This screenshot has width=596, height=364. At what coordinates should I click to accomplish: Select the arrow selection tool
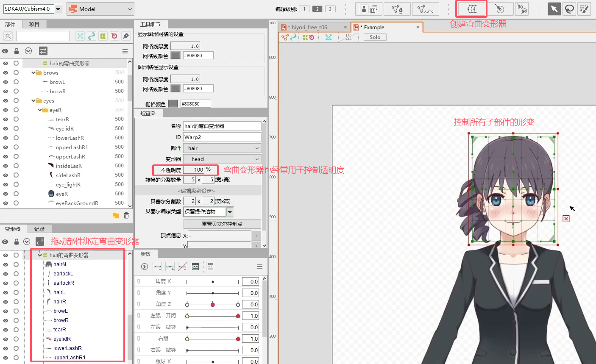tap(554, 9)
